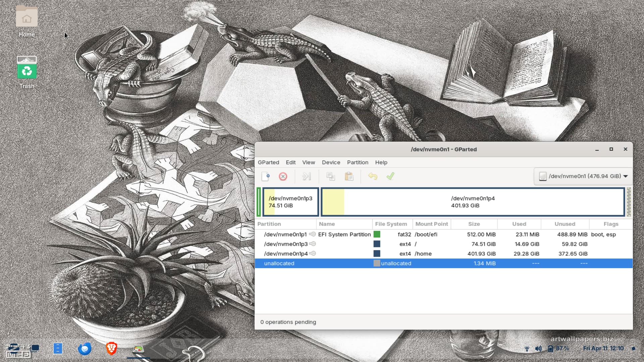Click the key icon beside /dev/nvme0n1p3
Viewport: 644px width, 362px height.
[x=312, y=244]
